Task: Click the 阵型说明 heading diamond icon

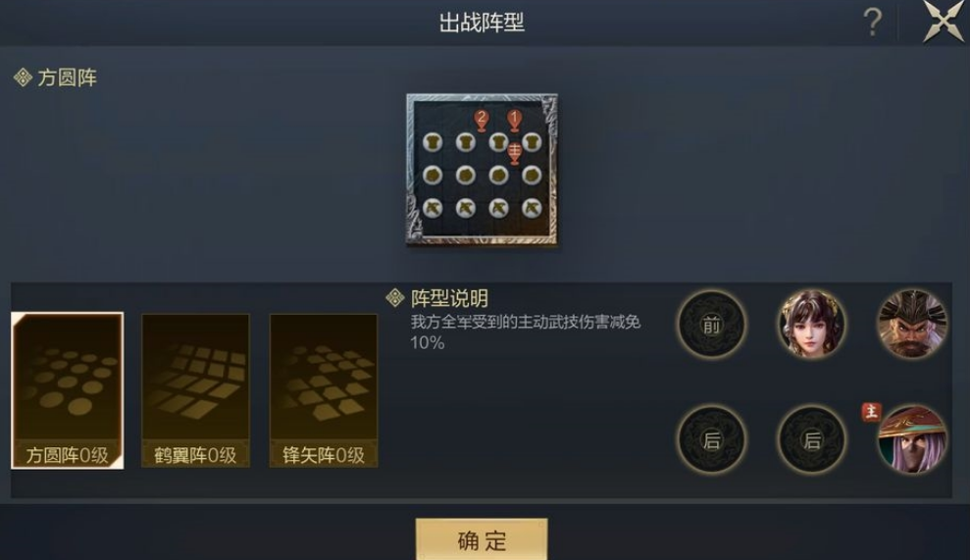Action: (394, 298)
